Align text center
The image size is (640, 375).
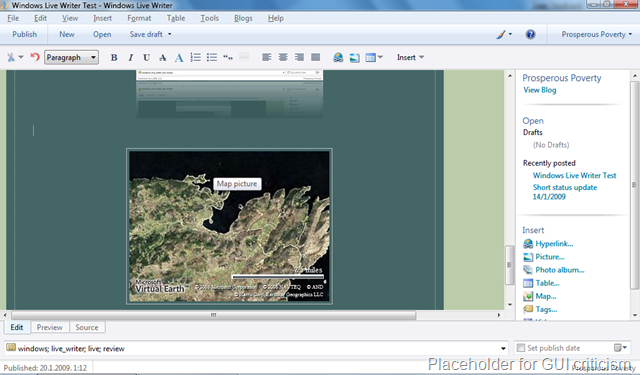[x=283, y=57]
